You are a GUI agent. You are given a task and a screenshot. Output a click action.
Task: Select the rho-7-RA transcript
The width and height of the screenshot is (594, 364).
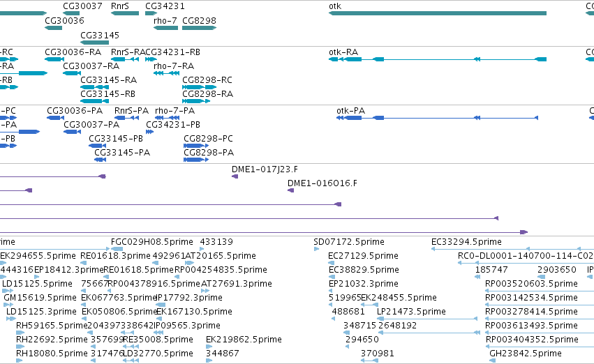coord(167,73)
